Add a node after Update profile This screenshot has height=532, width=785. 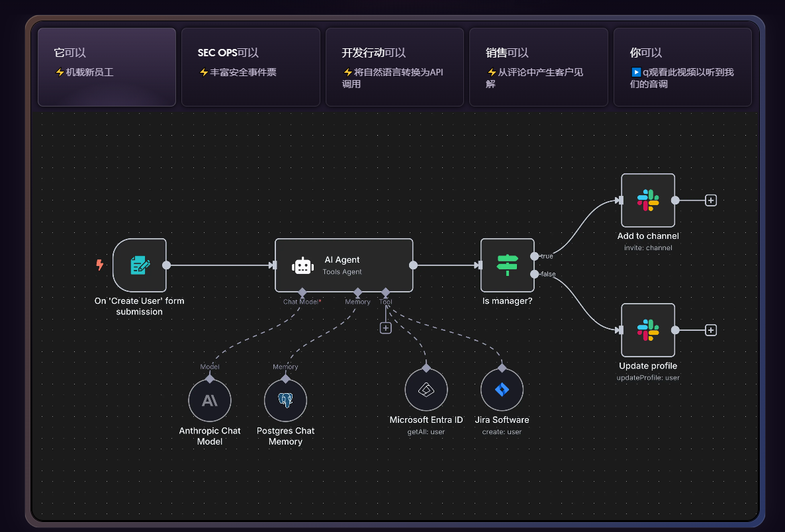[711, 330]
